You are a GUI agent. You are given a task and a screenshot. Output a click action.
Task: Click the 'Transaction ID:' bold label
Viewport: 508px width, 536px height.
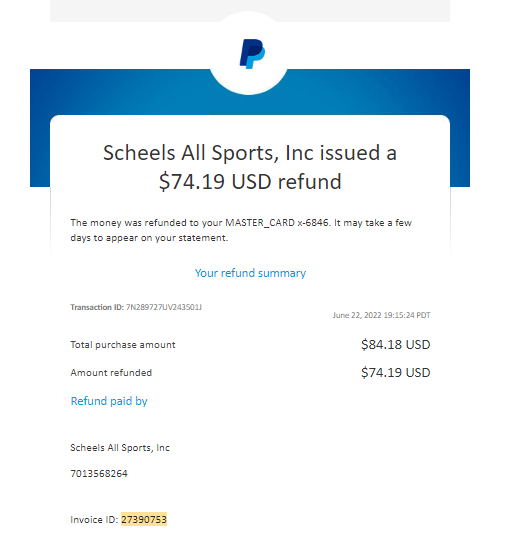[x=97, y=307]
